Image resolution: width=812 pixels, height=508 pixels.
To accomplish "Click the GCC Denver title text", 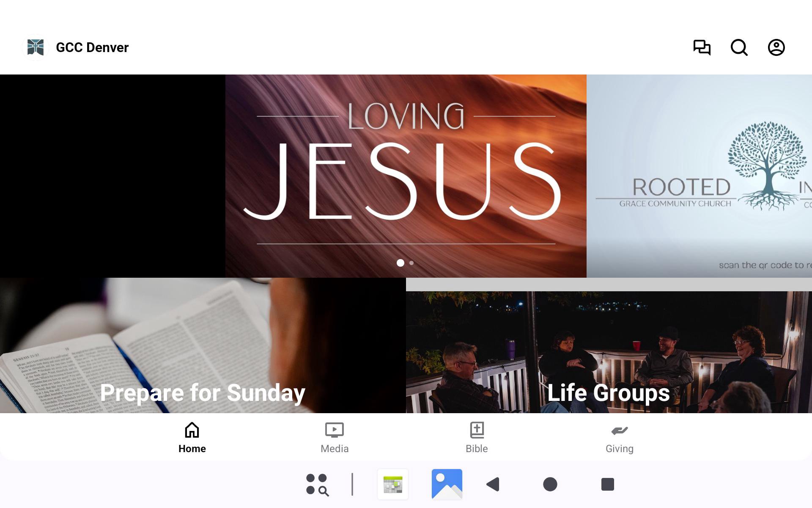I will 92,47.
